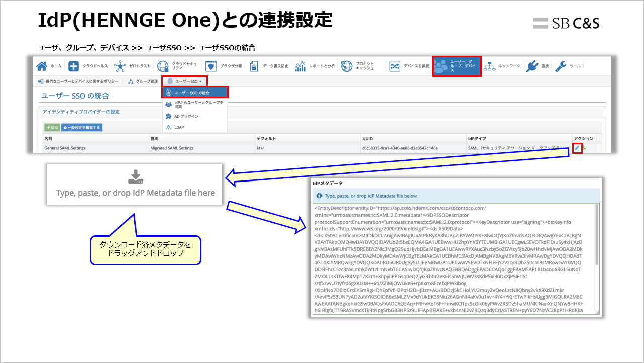644x363 pixels.
Task: Open the ツール section
Action: pos(568,66)
